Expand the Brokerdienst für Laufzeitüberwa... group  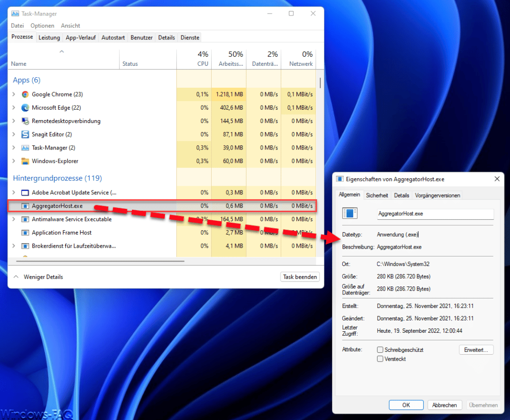pos(13,246)
